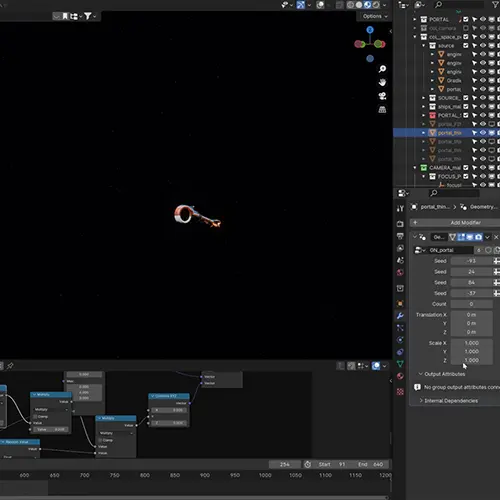Hide the selected portal_thin object eye icon
500x500 pixels.
(483, 133)
